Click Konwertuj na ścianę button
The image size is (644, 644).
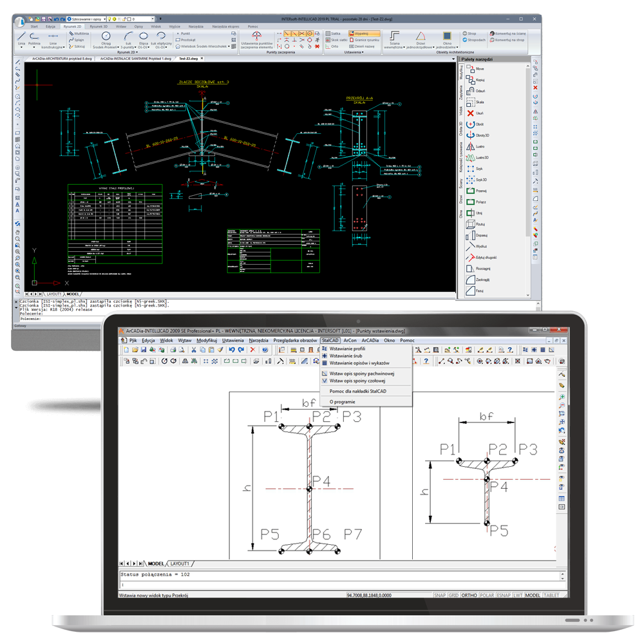pos(507,33)
